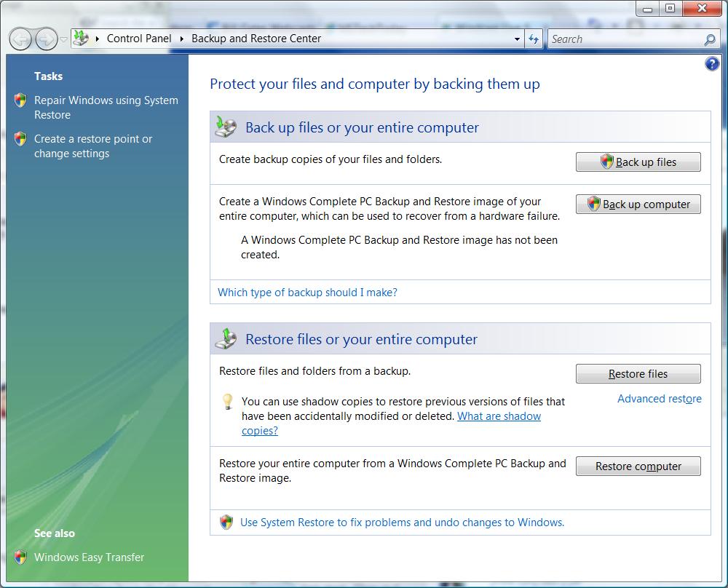Click shield icon next to Windows Easy Transfer
The width and height of the screenshot is (728, 588).
coord(20,557)
